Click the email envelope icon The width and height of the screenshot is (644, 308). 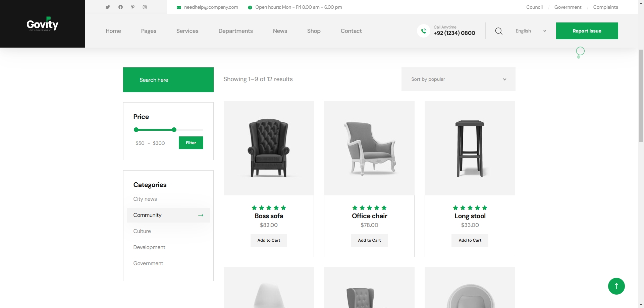click(179, 7)
